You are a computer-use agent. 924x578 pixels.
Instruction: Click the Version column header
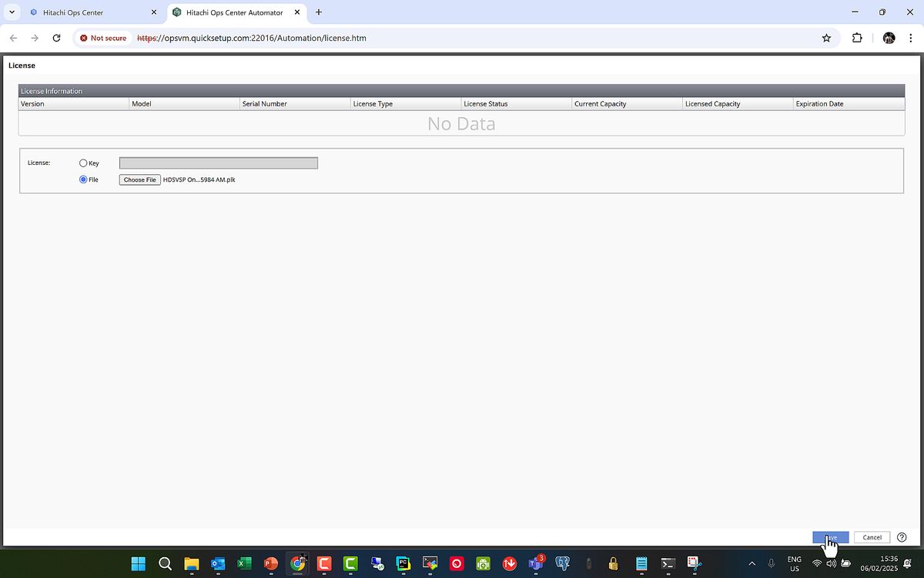[x=74, y=103]
